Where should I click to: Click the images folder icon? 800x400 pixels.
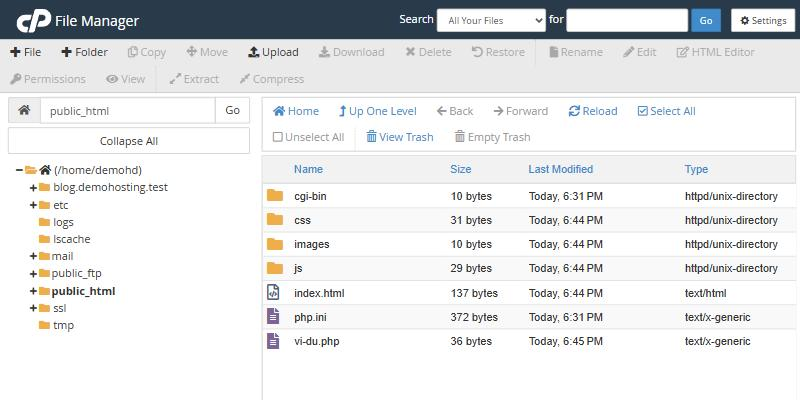(274, 243)
